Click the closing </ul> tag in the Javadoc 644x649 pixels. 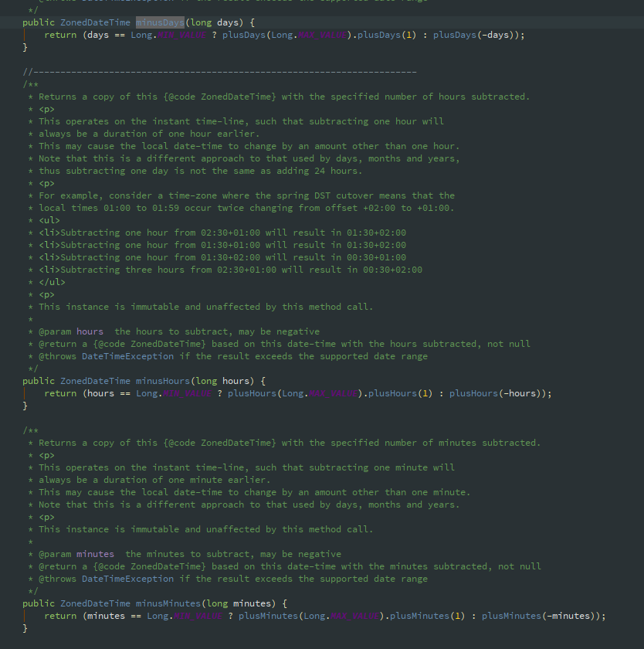coord(52,282)
